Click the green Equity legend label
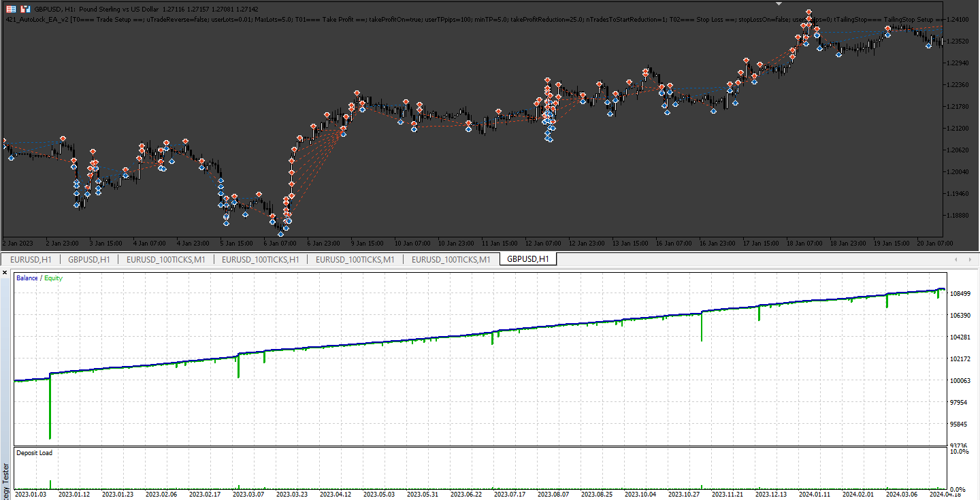Image resolution: width=980 pixels, height=500 pixels. 53,278
